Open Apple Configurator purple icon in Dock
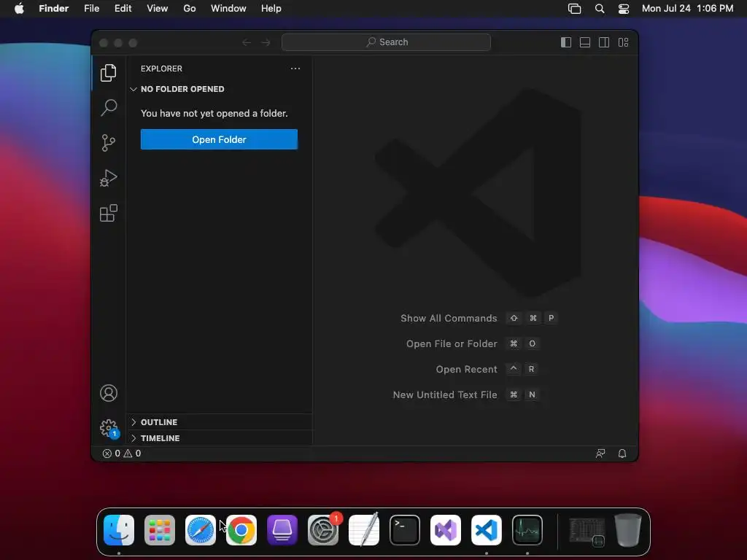The height and width of the screenshot is (560, 747). (282, 530)
